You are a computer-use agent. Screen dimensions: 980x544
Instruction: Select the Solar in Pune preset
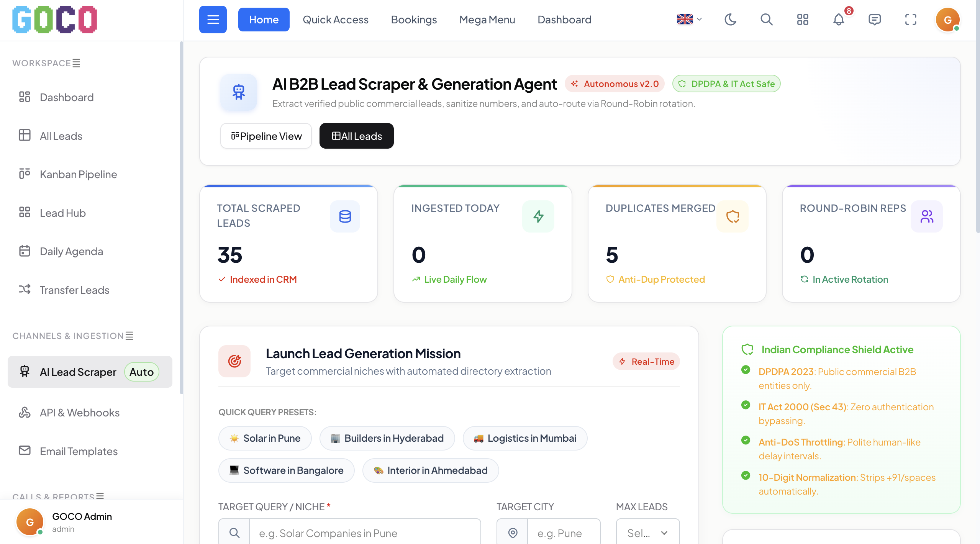(x=265, y=438)
